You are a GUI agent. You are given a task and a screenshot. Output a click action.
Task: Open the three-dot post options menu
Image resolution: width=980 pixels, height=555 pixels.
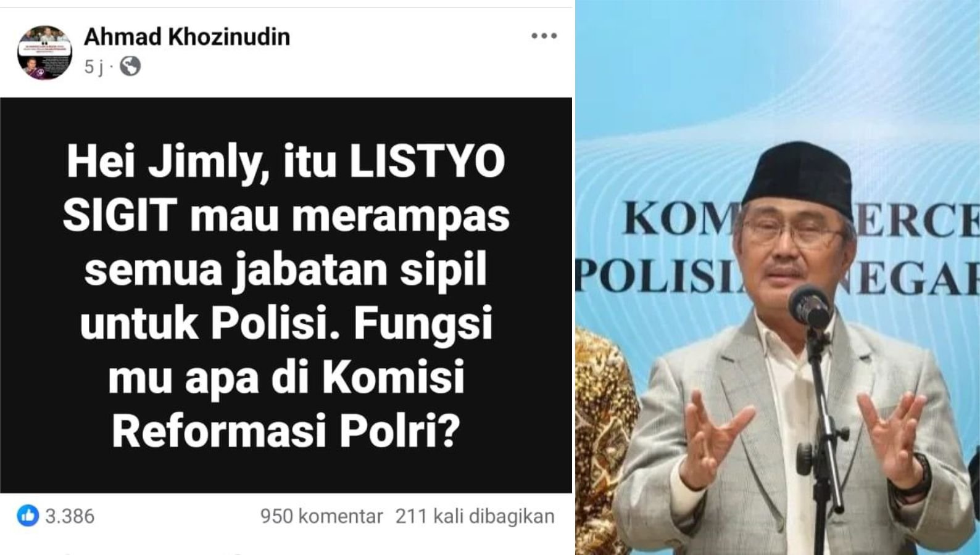pos(544,36)
